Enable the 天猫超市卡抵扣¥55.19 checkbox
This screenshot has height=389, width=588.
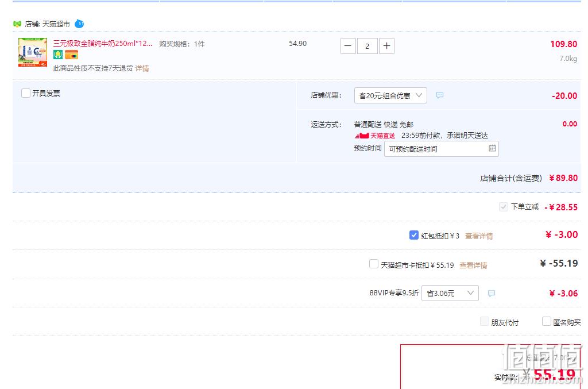tap(373, 264)
